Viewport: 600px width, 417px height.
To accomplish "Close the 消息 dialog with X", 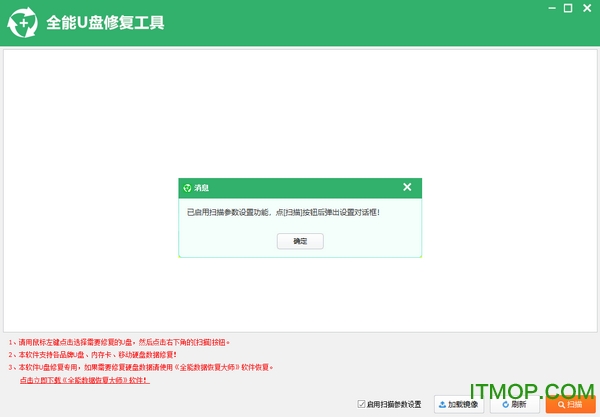I will click(407, 187).
